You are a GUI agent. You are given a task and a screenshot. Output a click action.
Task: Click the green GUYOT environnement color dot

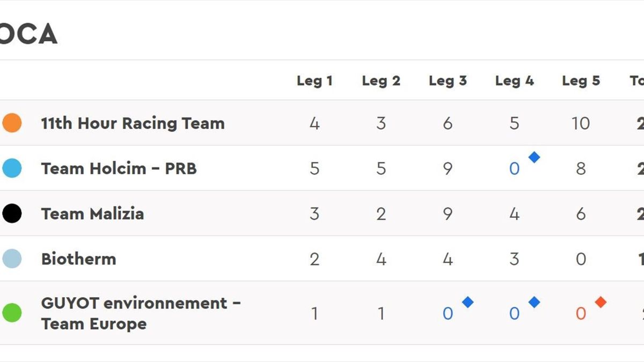(x=12, y=313)
